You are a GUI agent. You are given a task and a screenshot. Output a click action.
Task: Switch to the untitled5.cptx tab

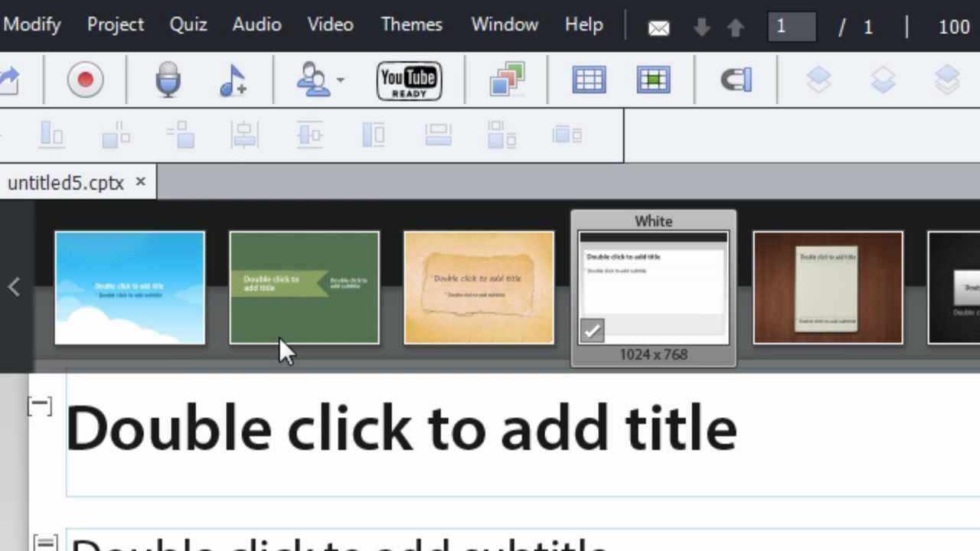coord(65,183)
